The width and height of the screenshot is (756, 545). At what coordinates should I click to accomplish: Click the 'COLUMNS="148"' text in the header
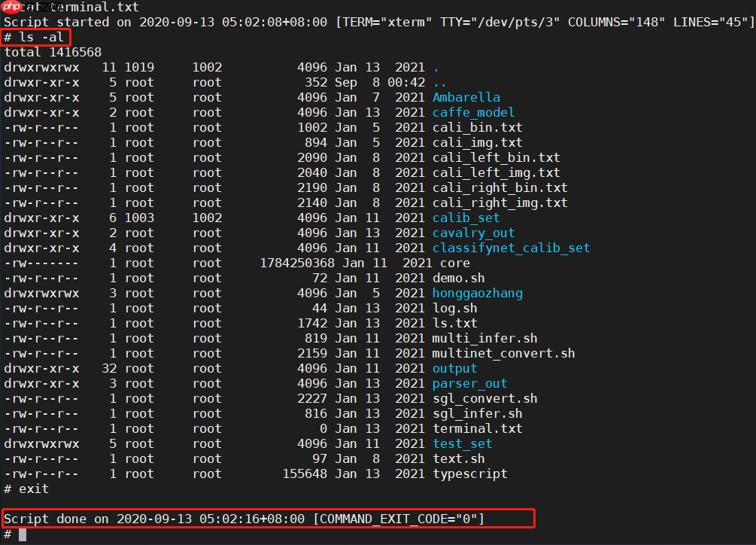pos(617,22)
